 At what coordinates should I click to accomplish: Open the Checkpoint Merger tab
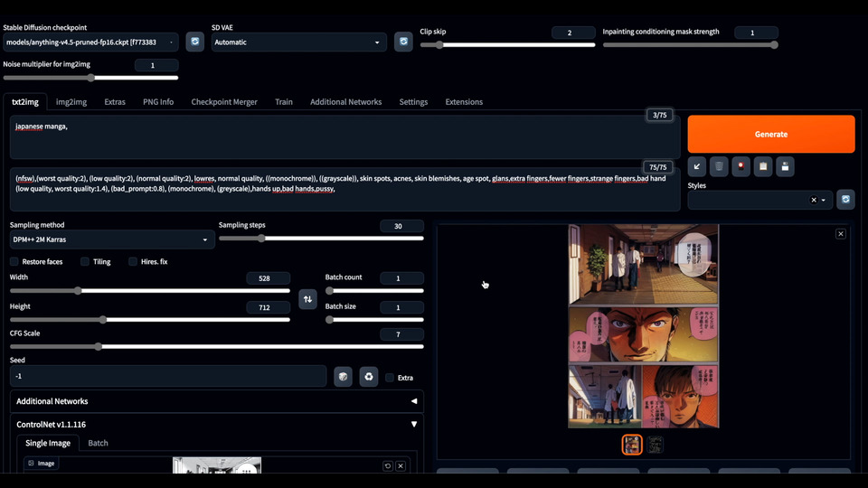[x=224, y=102]
